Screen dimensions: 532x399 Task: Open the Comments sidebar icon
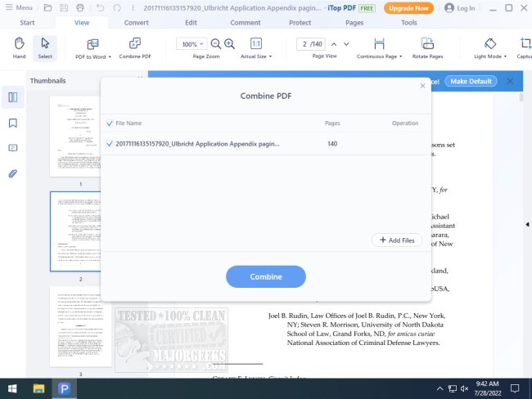13,148
